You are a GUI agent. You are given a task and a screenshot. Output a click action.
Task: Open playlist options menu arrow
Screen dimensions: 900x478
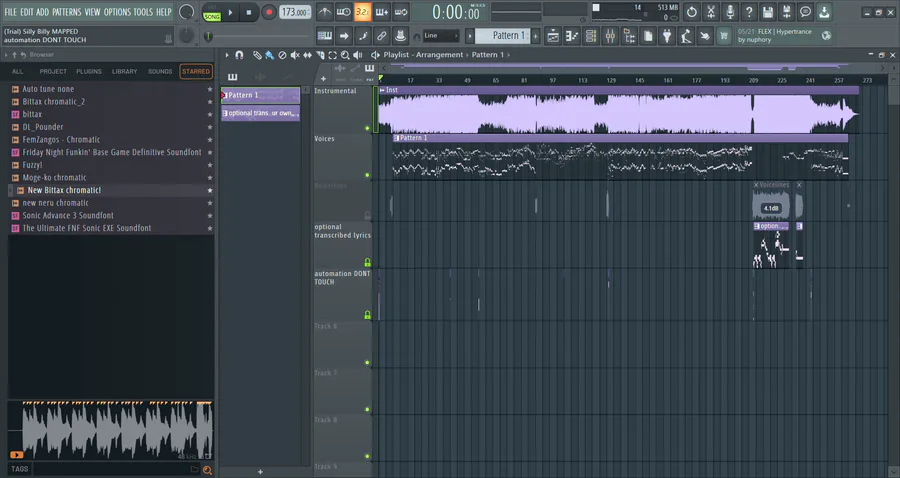click(227, 55)
